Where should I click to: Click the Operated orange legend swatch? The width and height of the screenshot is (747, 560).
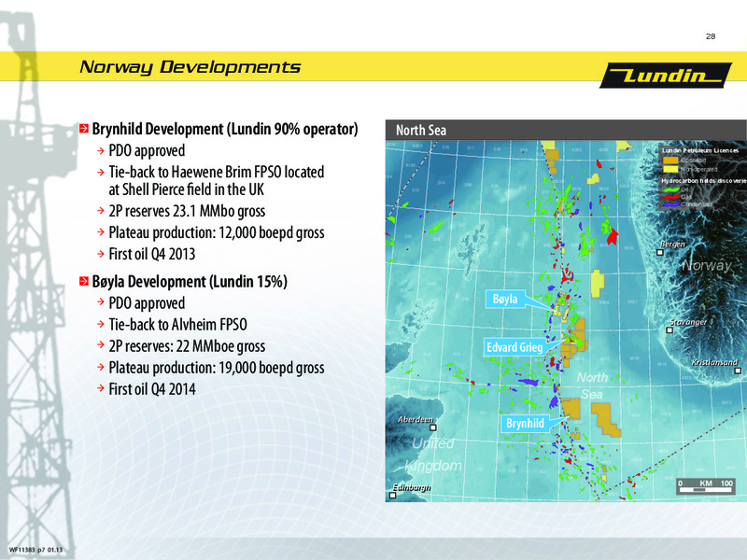670,161
